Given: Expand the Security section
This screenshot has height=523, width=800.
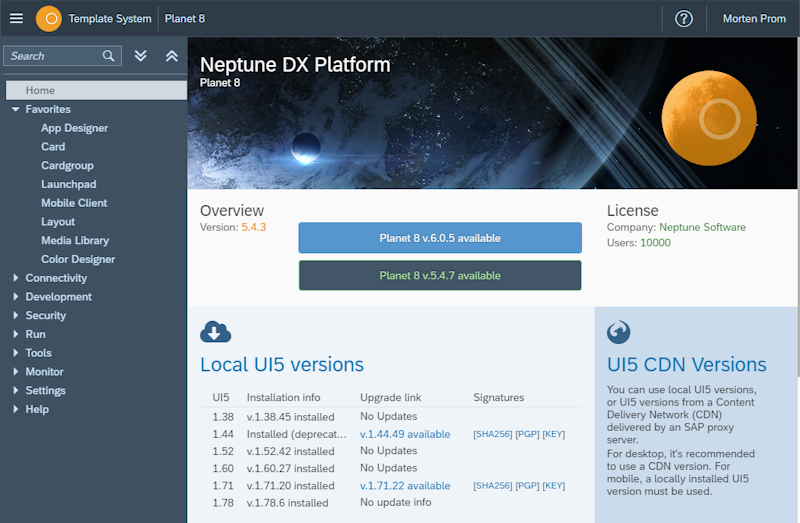Looking at the screenshot, I should point(16,316).
